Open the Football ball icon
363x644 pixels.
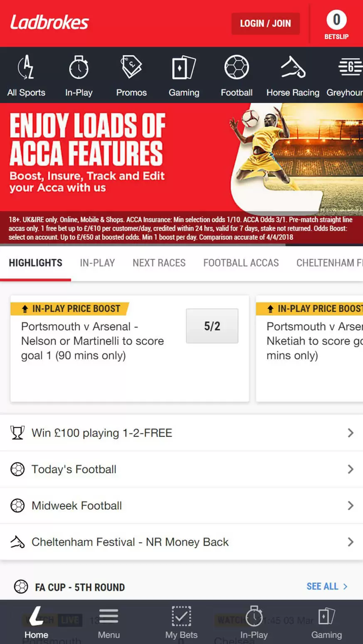pos(237,68)
